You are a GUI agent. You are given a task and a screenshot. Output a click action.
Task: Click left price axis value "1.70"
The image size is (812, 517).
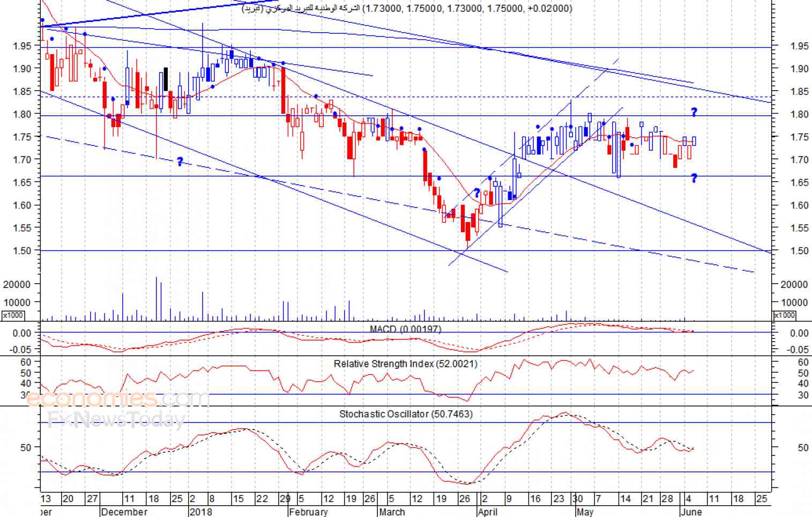[x=23, y=160]
